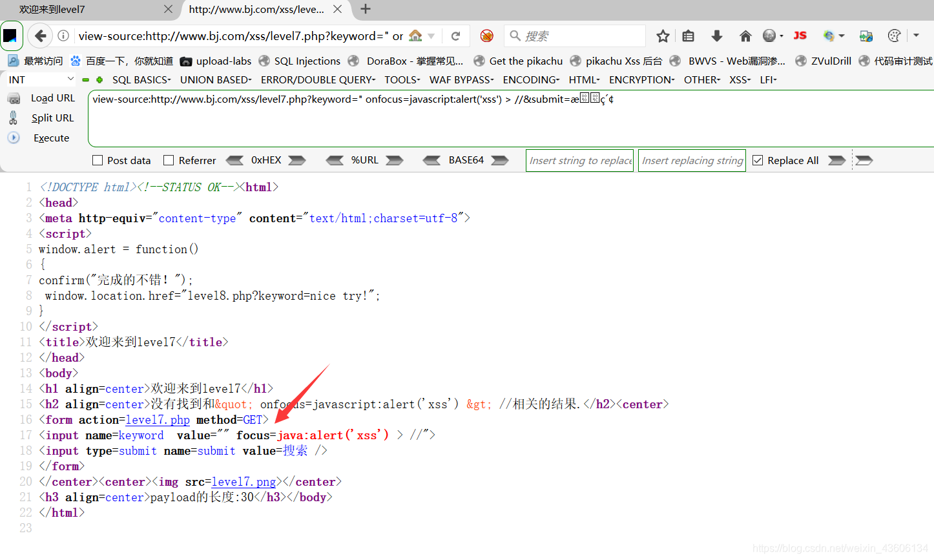Screen dimensions: 934x560
Task: Expand the ENCRYPTION menu
Action: [642, 79]
